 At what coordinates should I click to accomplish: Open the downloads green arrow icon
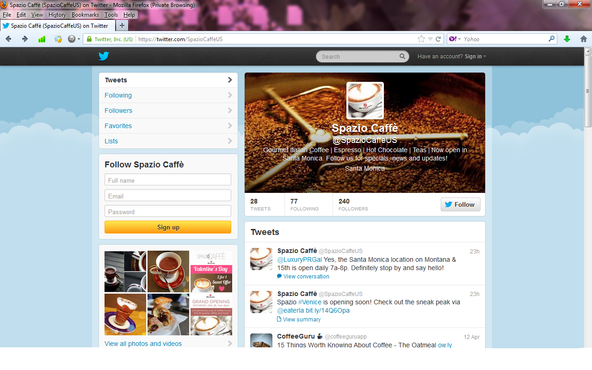(x=567, y=39)
